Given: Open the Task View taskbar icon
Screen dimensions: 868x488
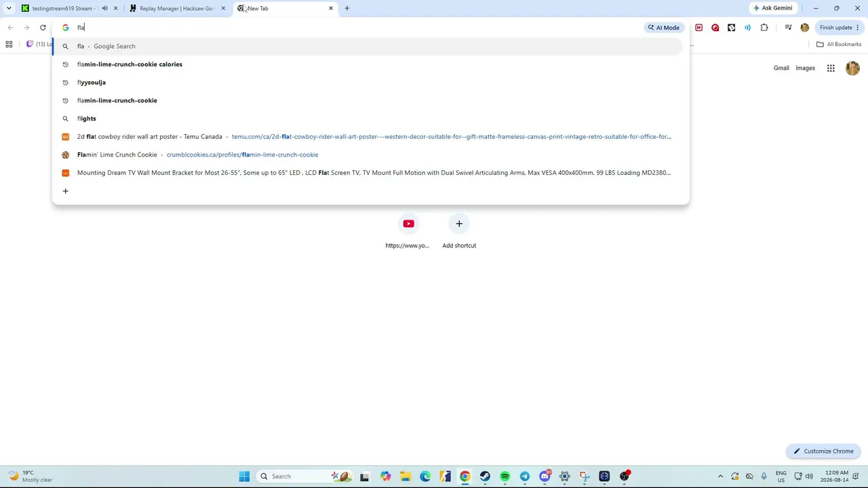Looking at the screenshot, I should (x=364, y=476).
